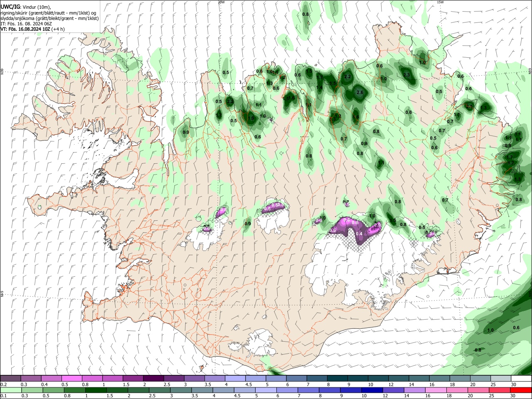Pick the lavender snow swatch between 4 and 4.5
532x399 pixels.
click(x=235, y=378)
